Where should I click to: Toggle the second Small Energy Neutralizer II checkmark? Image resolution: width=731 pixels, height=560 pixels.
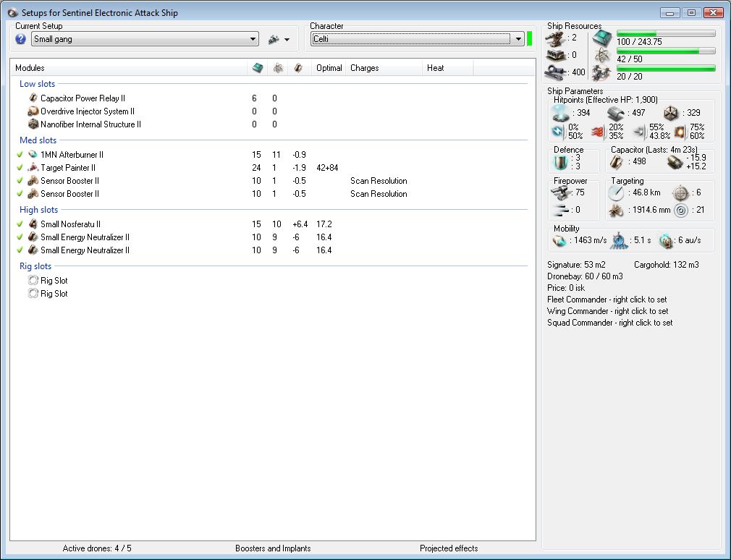click(x=20, y=250)
